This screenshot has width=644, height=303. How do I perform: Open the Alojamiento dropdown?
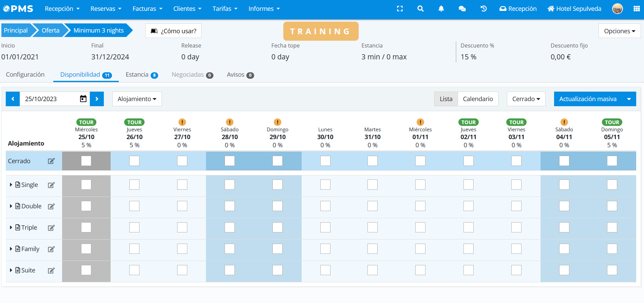(x=137, y=99)
